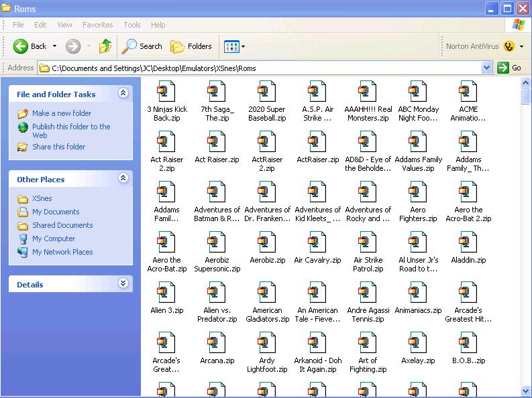Click the Back arrow button
This screenshot has width=532, height=398.
pos(21,46)
